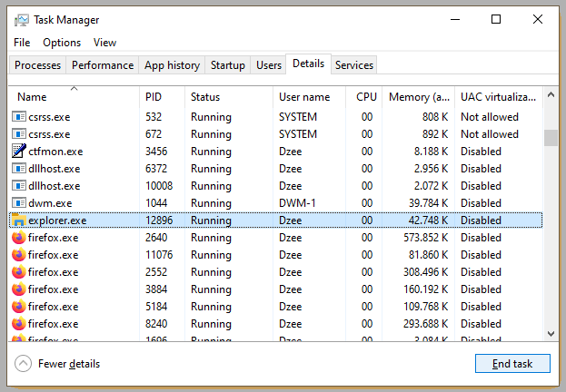566x392 pixels.
Task: Click the scrollbar up arrow
Action: [x=551, y=95]
